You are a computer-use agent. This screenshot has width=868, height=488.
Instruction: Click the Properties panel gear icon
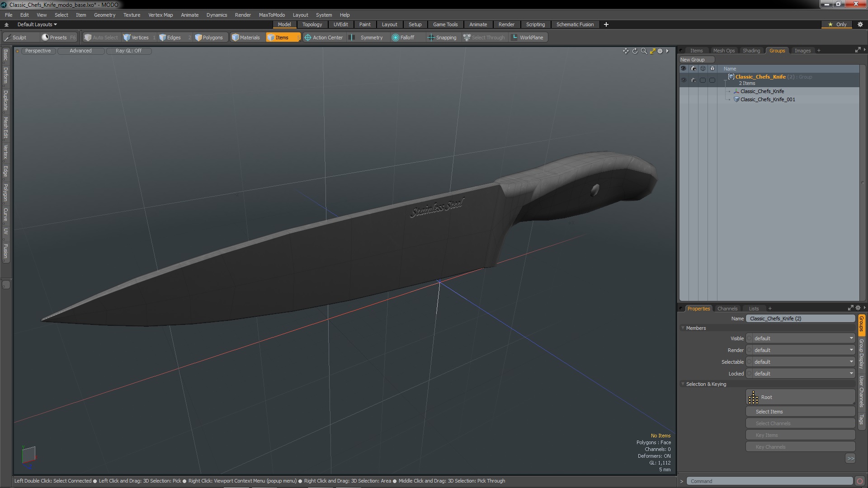pyautogui.click(x=858, y=308)
